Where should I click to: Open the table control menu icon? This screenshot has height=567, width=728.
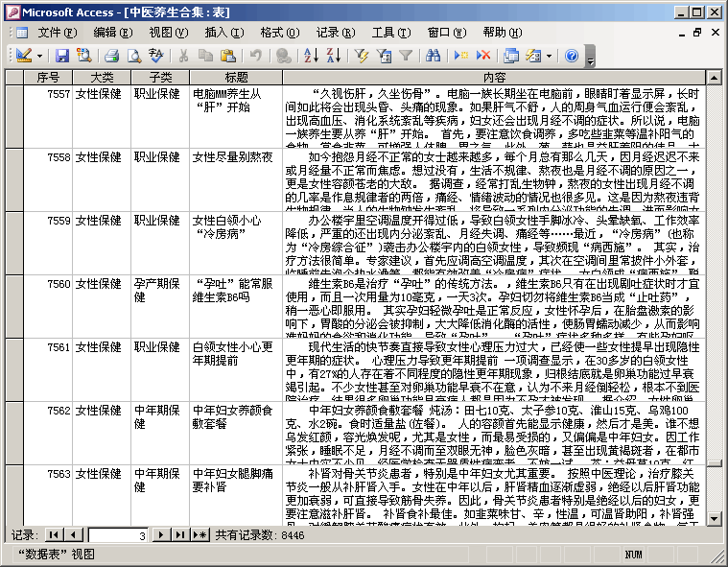pyautogui.click(x=21, y=33)
